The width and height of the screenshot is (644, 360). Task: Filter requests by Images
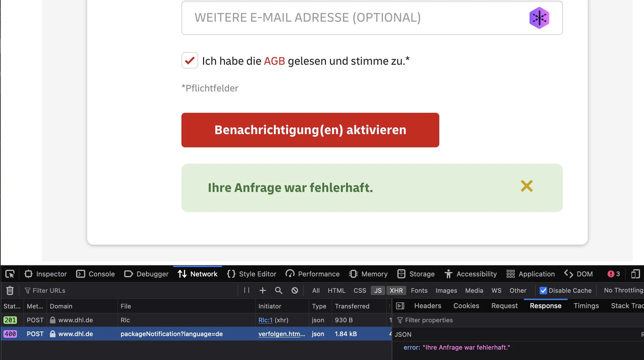(446, 291)
